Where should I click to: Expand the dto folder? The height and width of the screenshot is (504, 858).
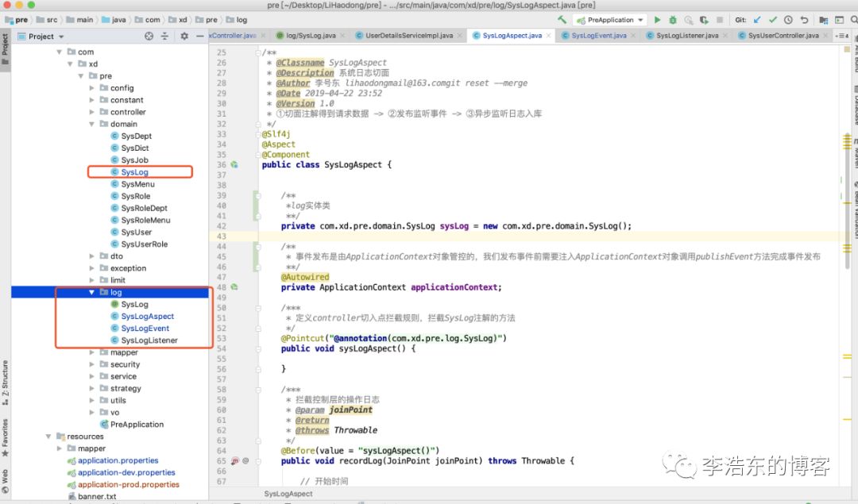92,256
